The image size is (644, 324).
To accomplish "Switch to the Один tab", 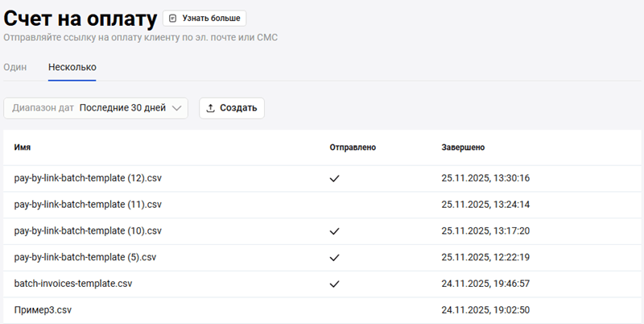I will (15, 67).
